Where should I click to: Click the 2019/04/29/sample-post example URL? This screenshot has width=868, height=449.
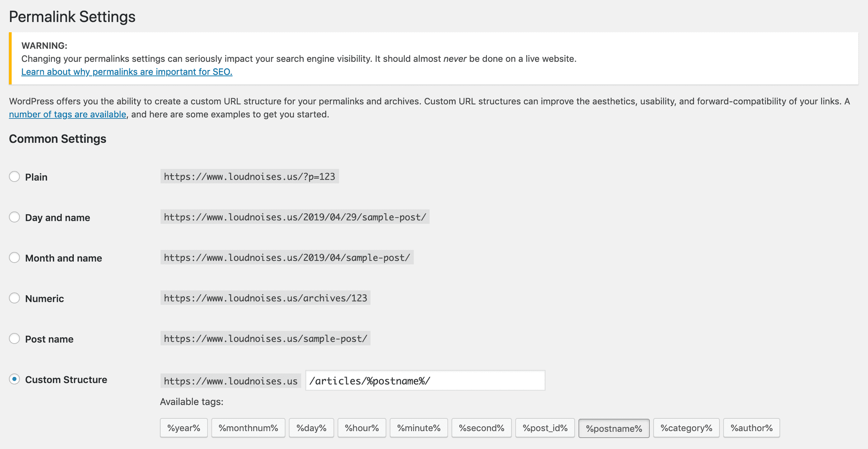point(295,217)
